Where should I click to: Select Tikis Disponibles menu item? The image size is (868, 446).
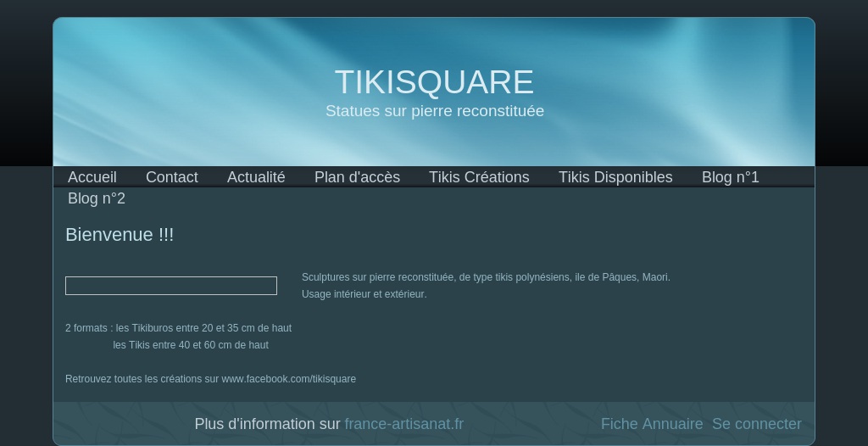(x=615, y=177)
